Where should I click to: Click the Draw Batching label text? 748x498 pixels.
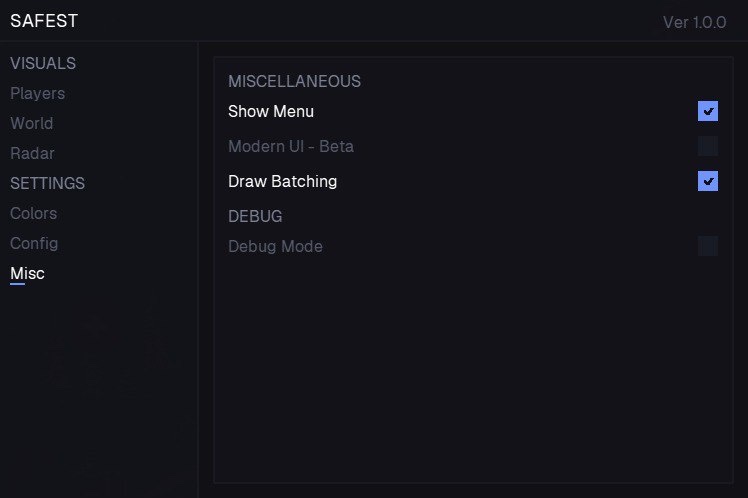tap(283, 181)
